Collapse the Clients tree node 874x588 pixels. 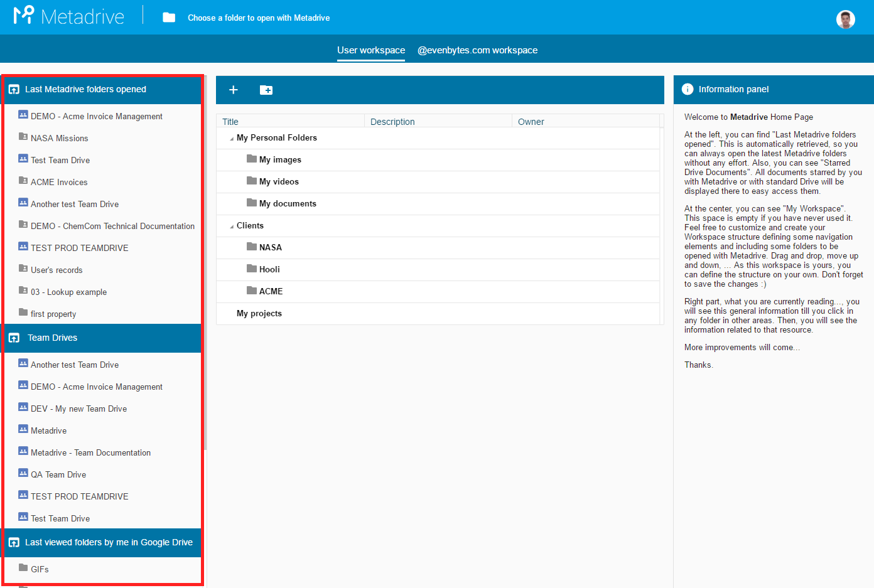tap(232, 227)
